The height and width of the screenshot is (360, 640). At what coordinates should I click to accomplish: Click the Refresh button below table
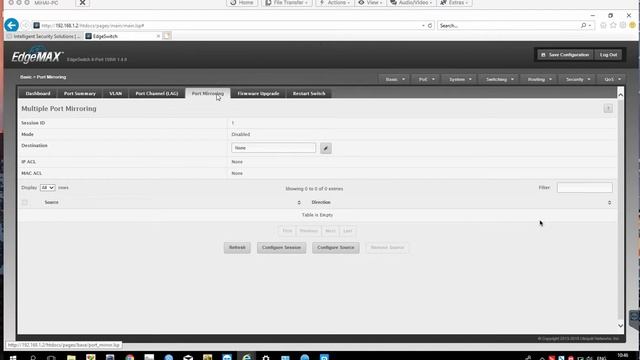(237, 247)
